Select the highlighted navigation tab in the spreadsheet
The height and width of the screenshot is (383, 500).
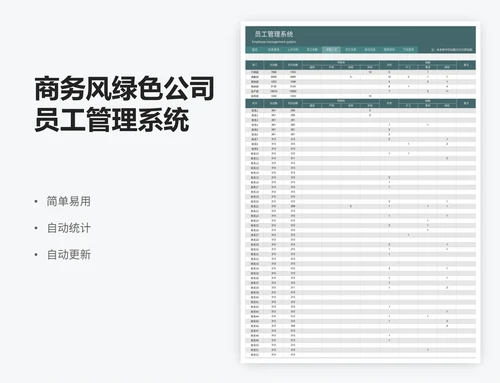pos(331,50)
